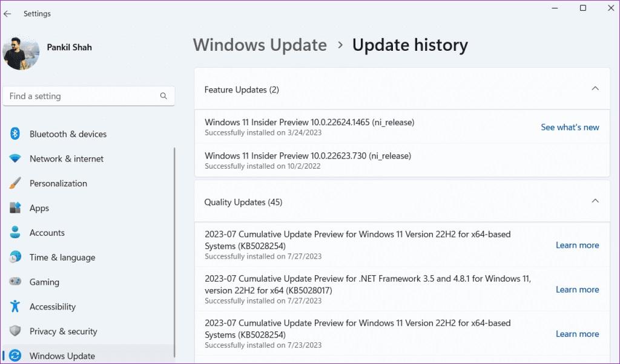Open the Apps icon in sidebar
This screenshot has height=364, width=620.
point(15,207)
